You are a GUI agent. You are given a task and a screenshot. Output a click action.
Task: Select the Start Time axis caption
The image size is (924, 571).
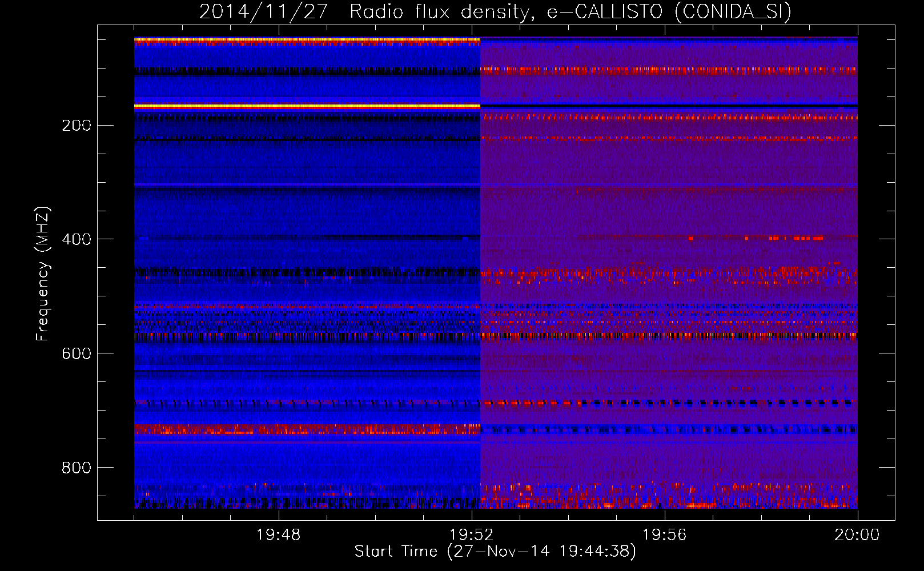click(495, 552)
